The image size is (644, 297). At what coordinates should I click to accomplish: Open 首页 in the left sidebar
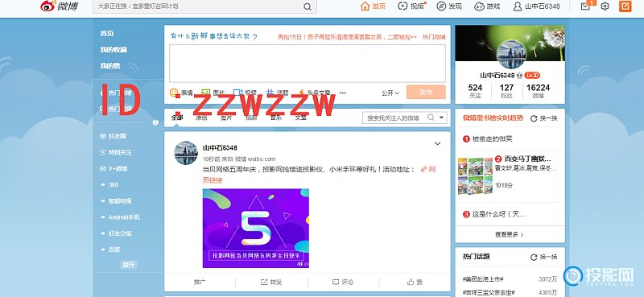point(107,33)
